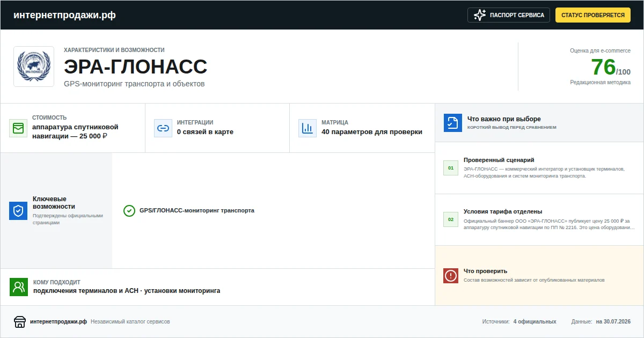Click the document check icon by Что важно при выборе
The width and height of the screenshot is (644, 338).
(453, 123)
